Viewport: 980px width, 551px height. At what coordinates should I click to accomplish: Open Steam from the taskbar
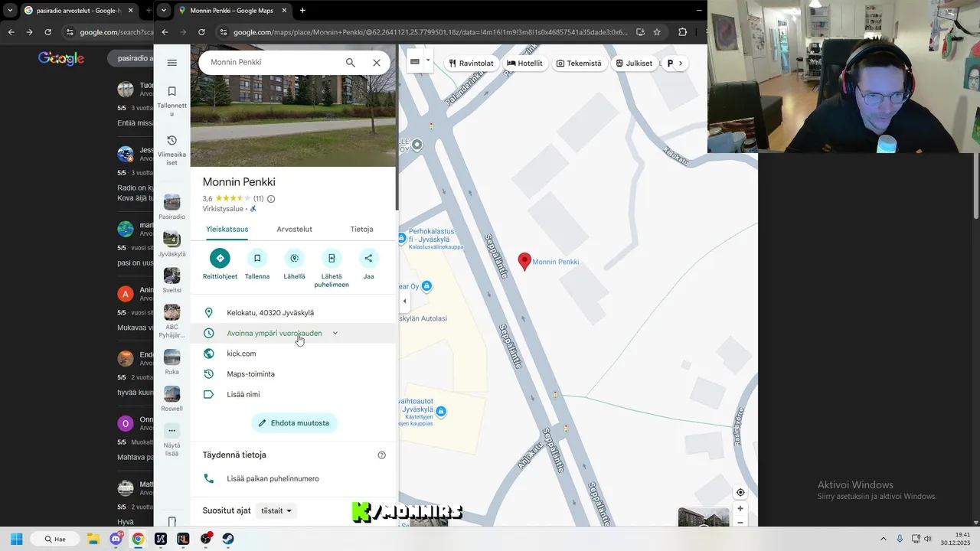228,539
